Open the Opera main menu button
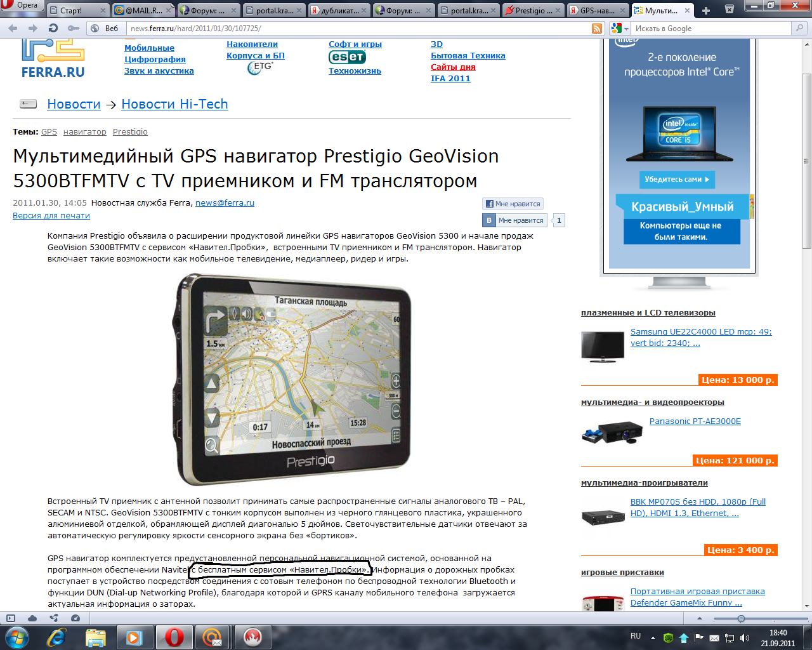The image size is (812, 650). tap(21, 5)
